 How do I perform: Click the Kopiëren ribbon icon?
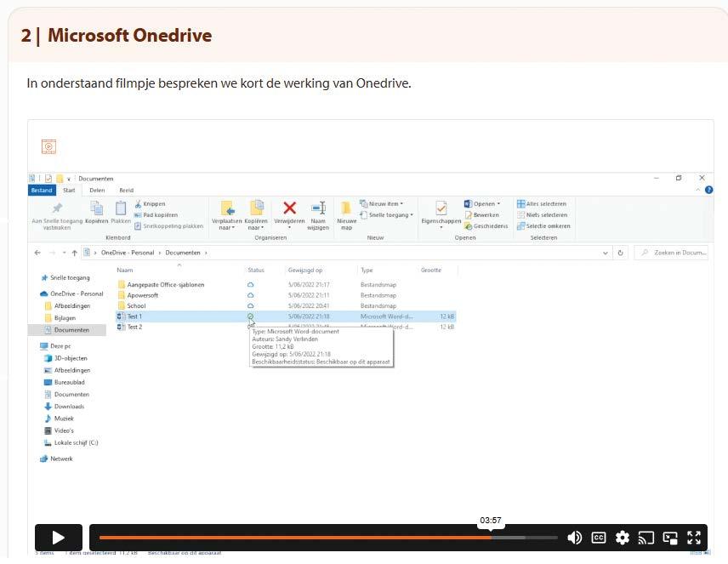97,213
